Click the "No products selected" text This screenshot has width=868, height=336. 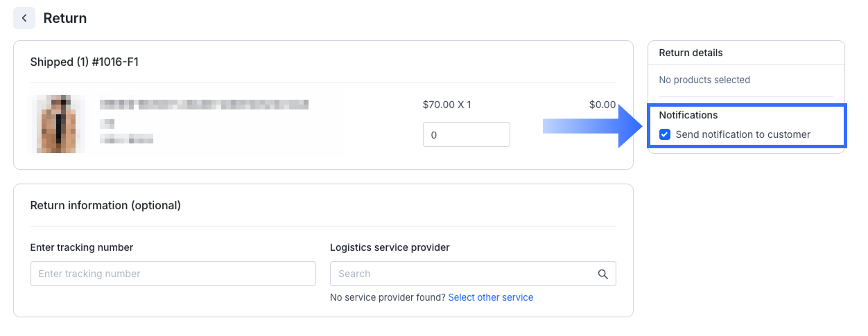pyautogui.click(x=704, y=80)
